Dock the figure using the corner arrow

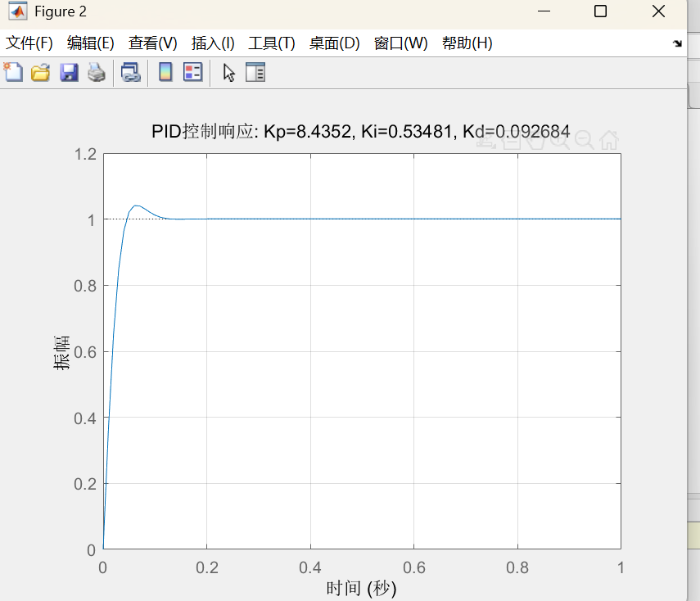[677, 43]
